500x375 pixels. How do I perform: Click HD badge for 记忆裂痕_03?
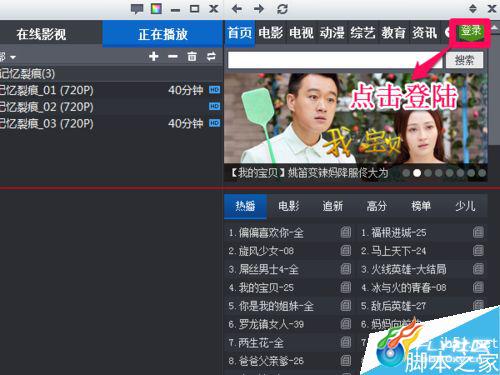[214, 123]
